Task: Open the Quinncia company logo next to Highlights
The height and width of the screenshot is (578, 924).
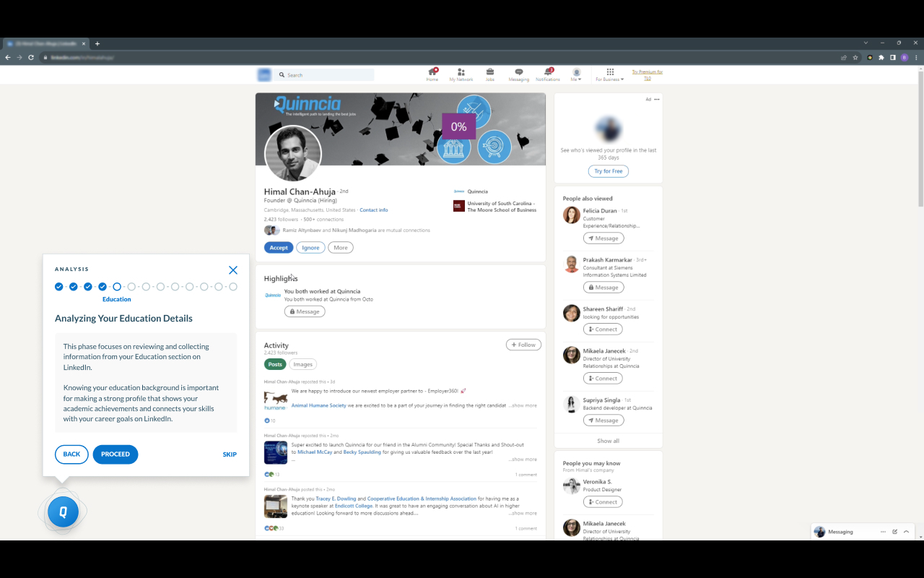Action: pos(272,294)
